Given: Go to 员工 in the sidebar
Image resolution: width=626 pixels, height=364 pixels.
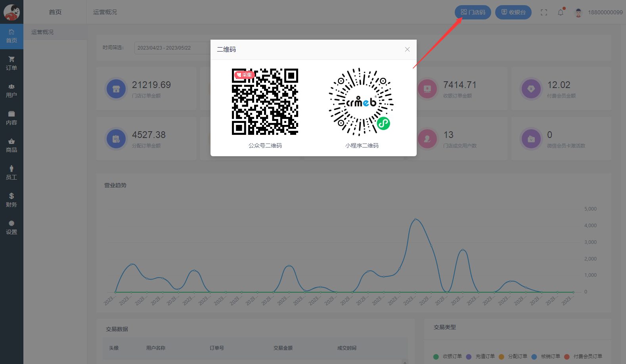Looking at the screenshot, I should [11, 173].
